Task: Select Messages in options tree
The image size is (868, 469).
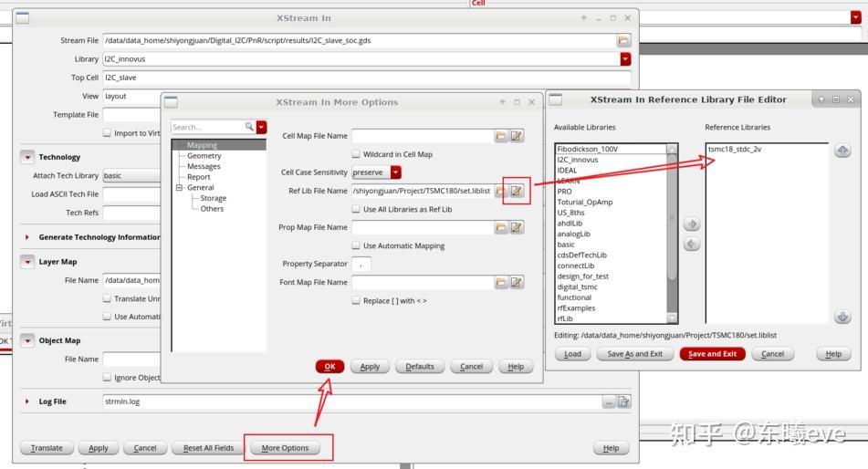Action: (204, 166)
